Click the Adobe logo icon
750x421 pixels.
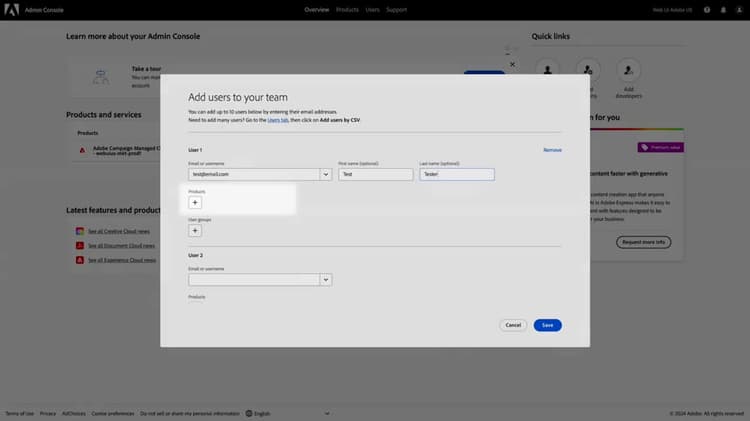point(11,10)
